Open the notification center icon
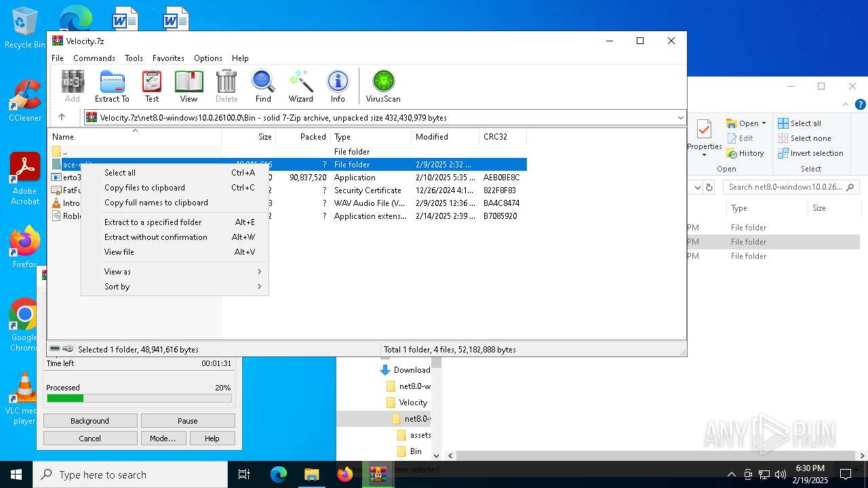The image size is (868, 488). pyautogui.click(x=846, y=474)
